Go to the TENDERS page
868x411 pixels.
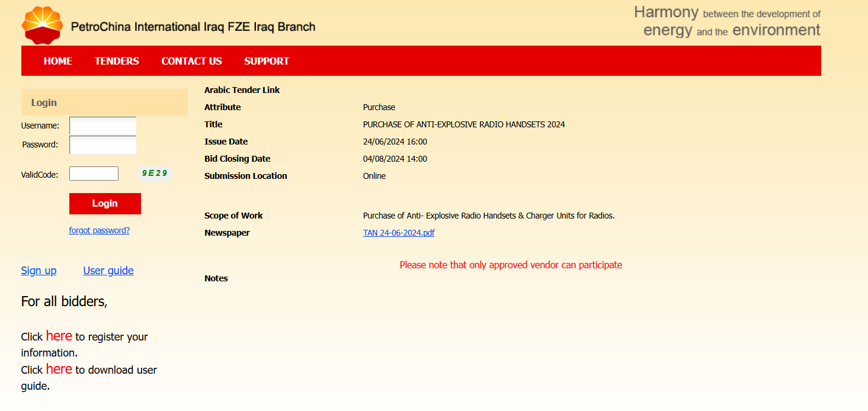point(117,61)
